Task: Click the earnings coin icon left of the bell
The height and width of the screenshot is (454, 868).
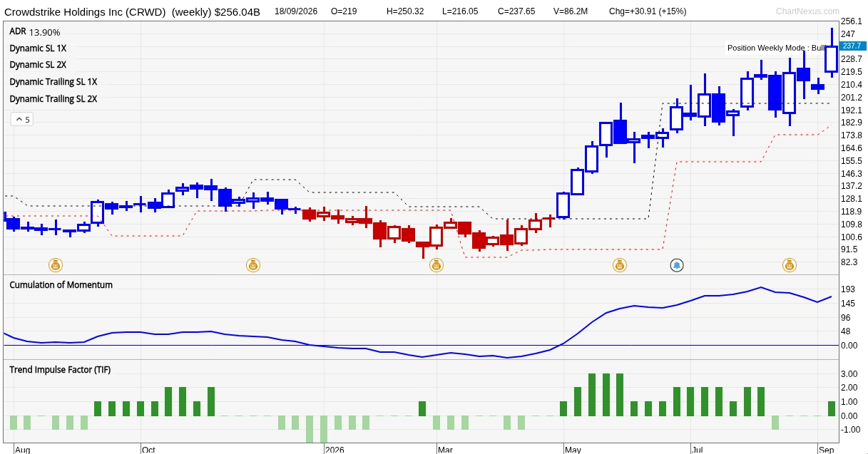Action: tap(620, 265)
